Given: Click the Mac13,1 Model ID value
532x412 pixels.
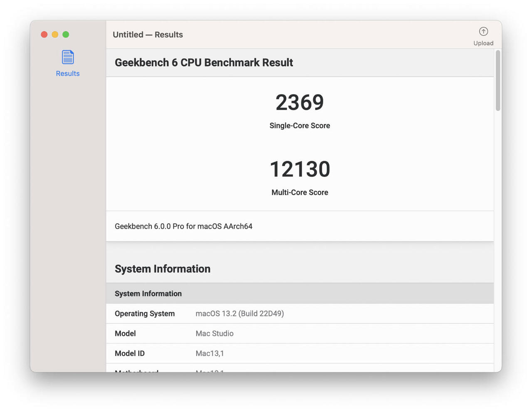Looking at the screenshot, I should coord(209,353).
